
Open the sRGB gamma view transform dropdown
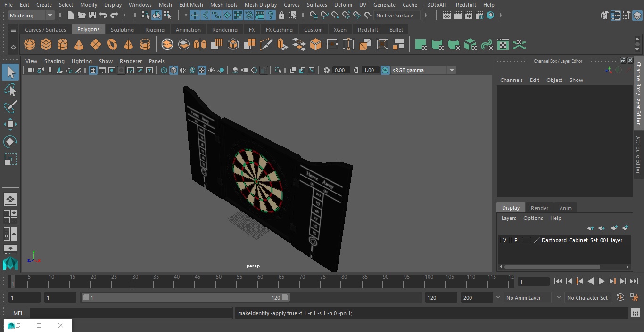tap(423, 70)
